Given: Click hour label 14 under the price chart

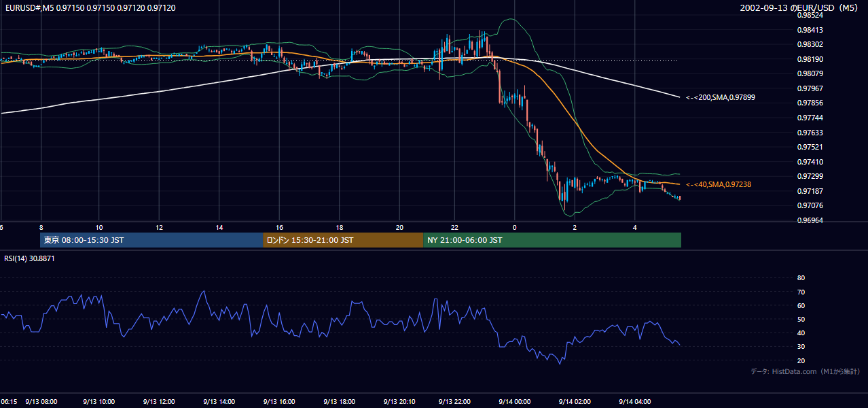Looking at the screenshot, I should coord(219,227).
